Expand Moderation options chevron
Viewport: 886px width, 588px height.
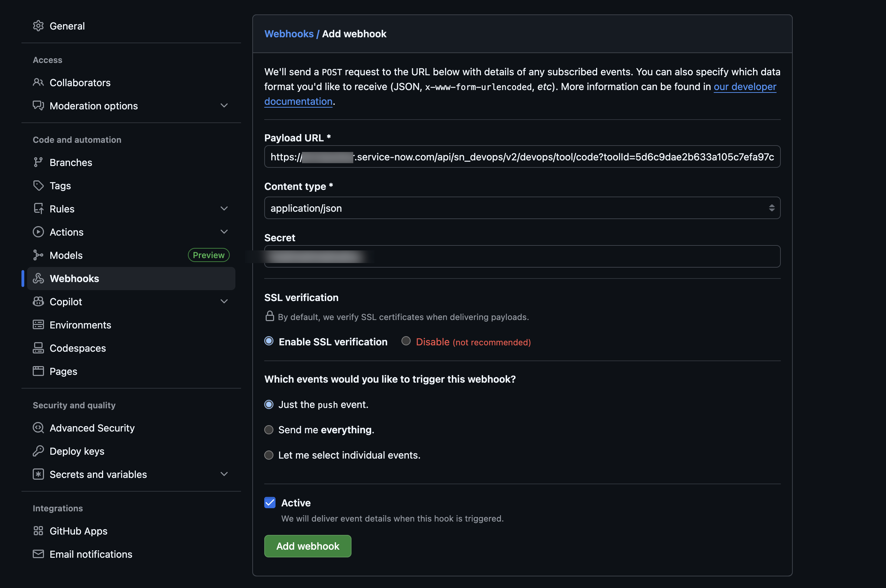coord(224,106)
